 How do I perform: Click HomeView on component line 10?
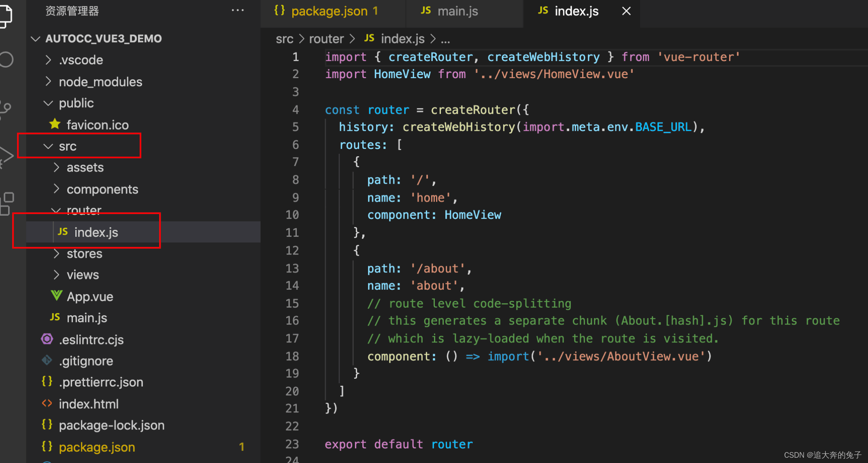click(x=473, y=215)
